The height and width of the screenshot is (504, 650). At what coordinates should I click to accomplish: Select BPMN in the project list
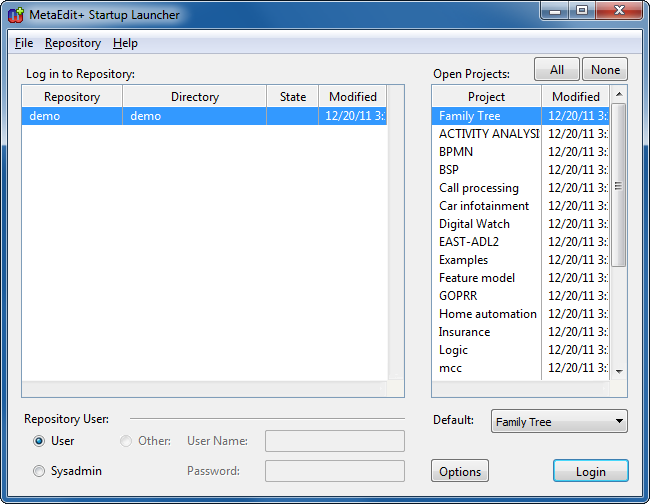click(456, 152)
